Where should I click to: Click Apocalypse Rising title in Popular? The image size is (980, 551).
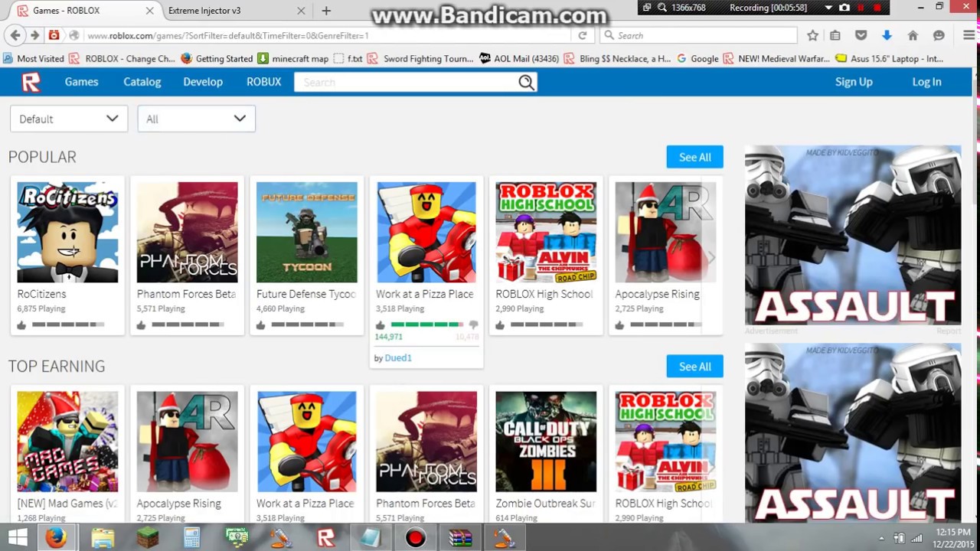[x=657, y=294]
